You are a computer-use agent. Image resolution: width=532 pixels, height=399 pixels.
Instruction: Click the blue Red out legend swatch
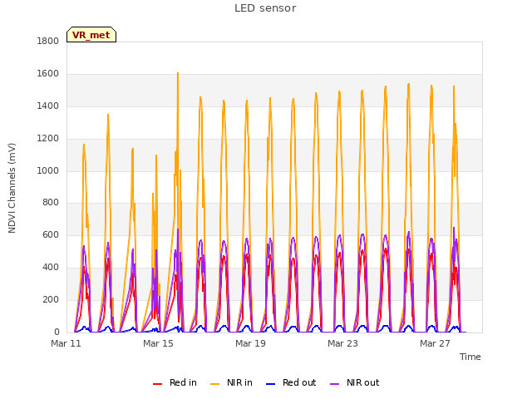tap(270, 384)
